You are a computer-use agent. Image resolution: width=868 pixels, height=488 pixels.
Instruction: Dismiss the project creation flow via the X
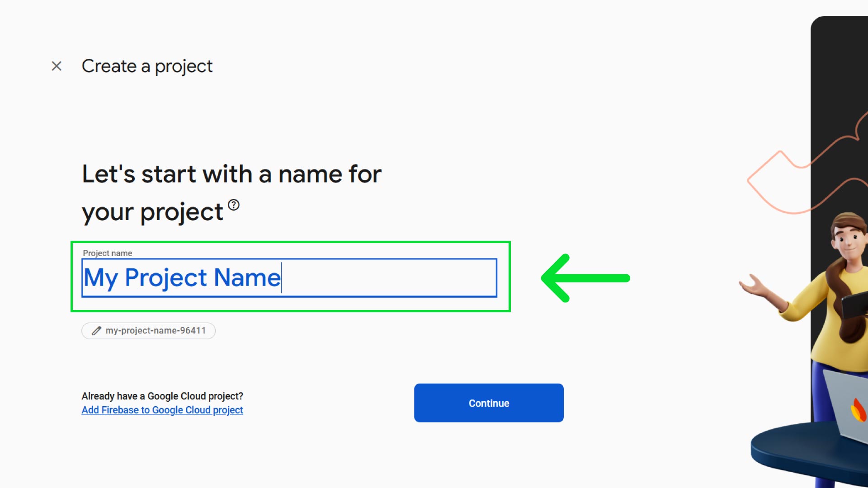(56, 66)
